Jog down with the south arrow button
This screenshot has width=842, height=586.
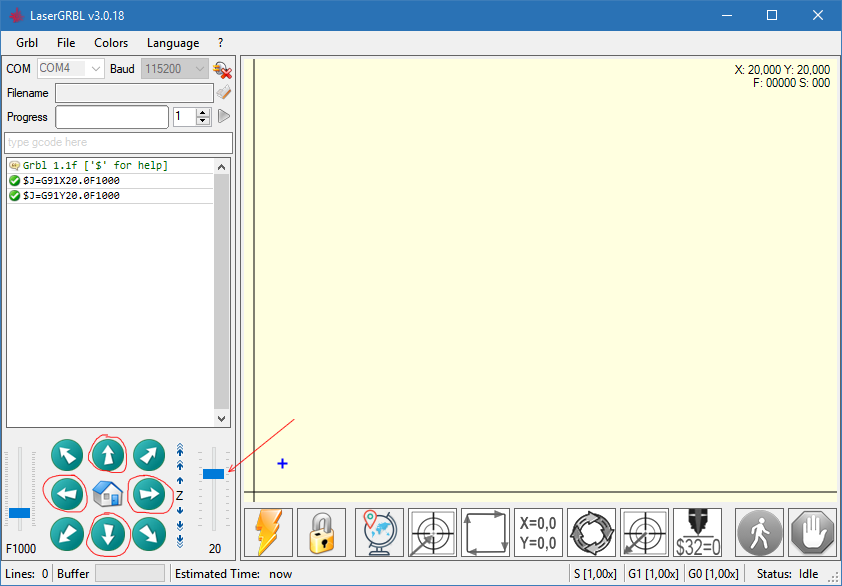click(108, 534)
